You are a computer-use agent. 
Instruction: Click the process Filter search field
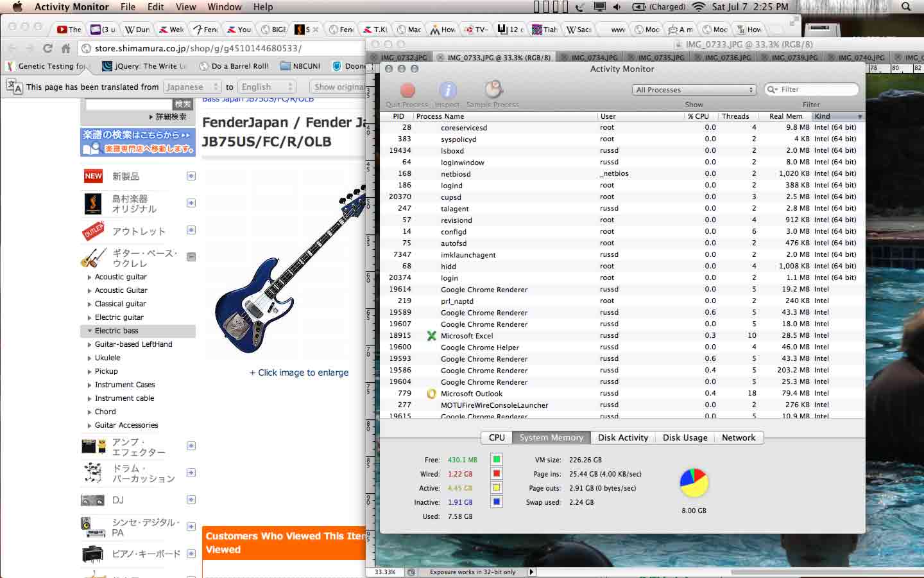[x=811, y=89]
